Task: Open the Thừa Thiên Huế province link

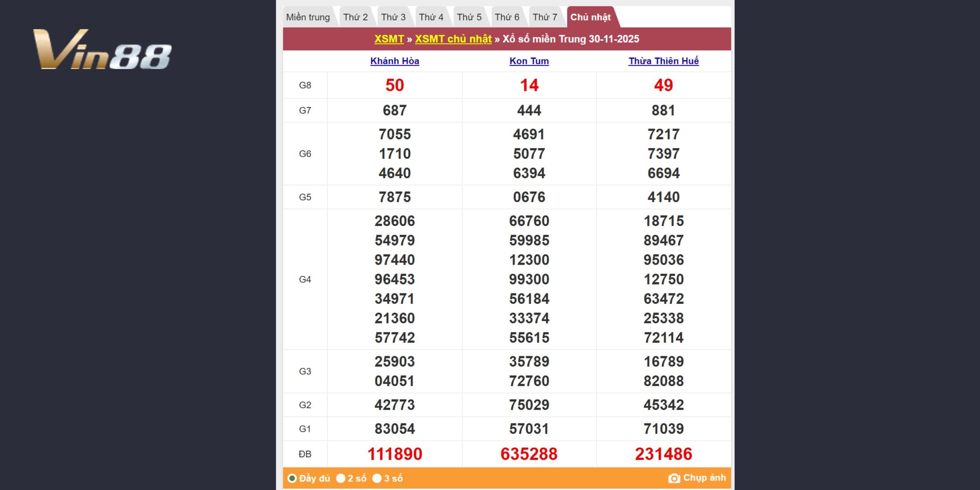Action: tap(663, 61)
